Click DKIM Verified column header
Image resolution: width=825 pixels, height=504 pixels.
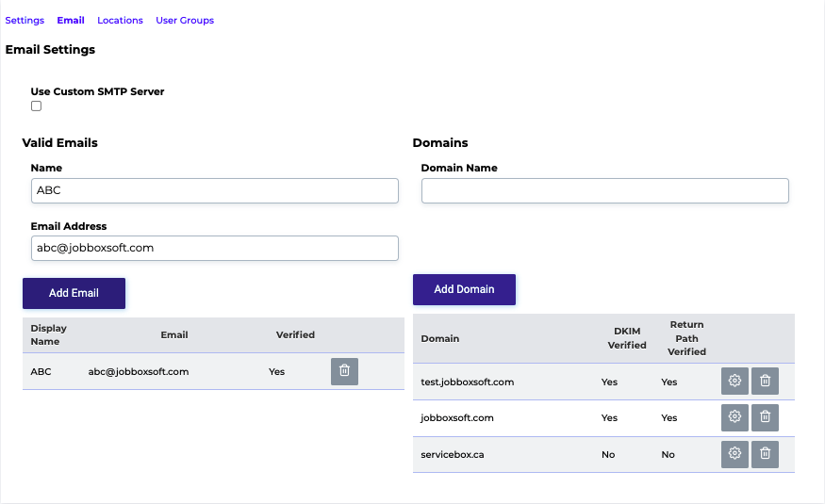coord(627,338)
